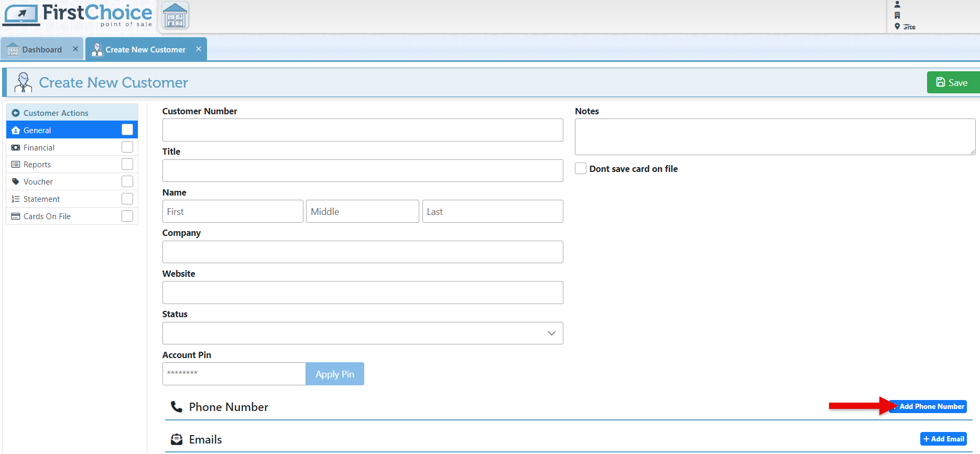Click the Voucher tag icon in sidebar
Image resolution: width=980 pixels, height=454 pixels.
pos(16,181)
